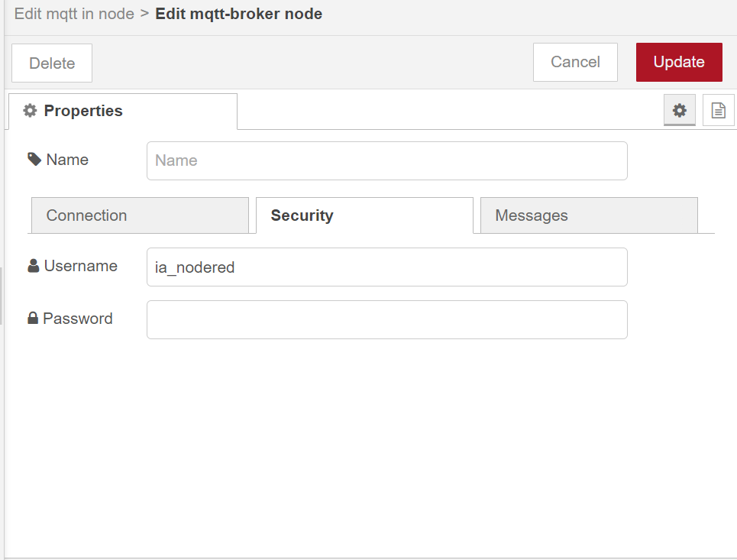
Task: Click the Password label text
Action: [x=78, y=319]
